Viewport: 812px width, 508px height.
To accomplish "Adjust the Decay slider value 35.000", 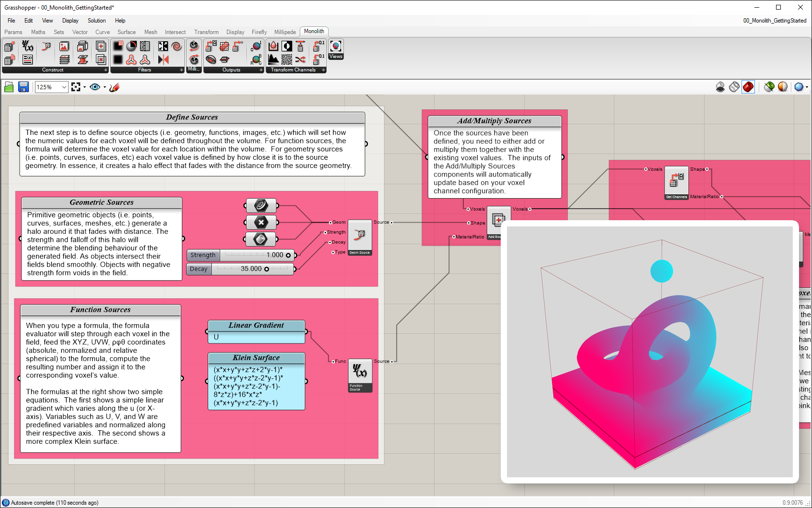I will point(240,269).
